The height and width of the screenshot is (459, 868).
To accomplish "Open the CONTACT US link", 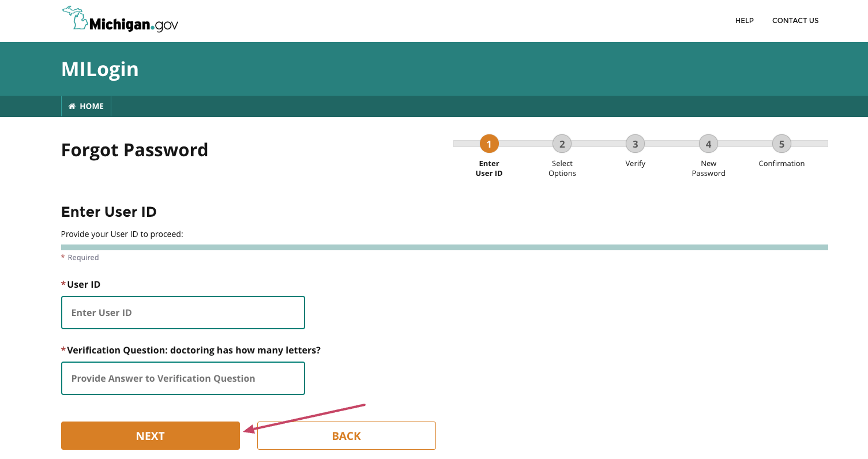I will click(x=795, y=21).
